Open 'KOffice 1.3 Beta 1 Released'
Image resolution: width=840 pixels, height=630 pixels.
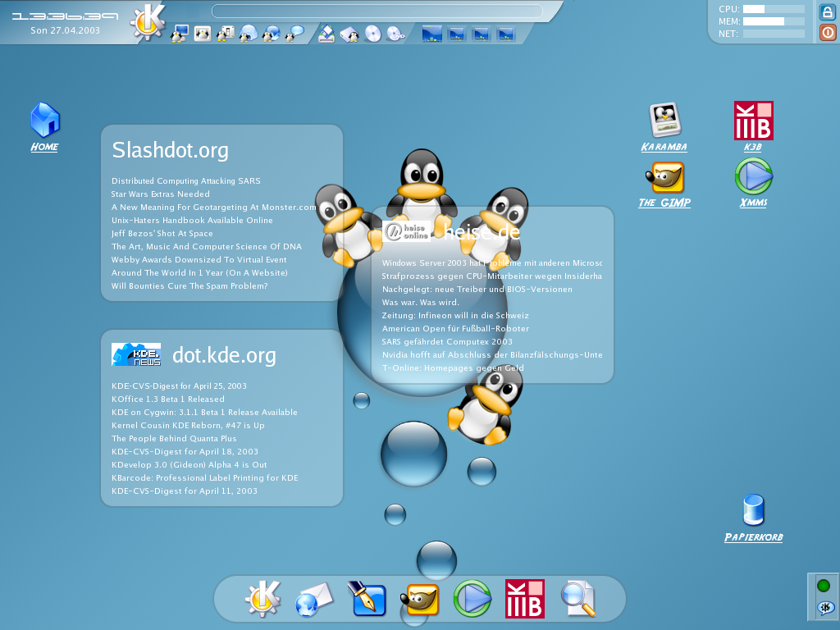(167, 399)
